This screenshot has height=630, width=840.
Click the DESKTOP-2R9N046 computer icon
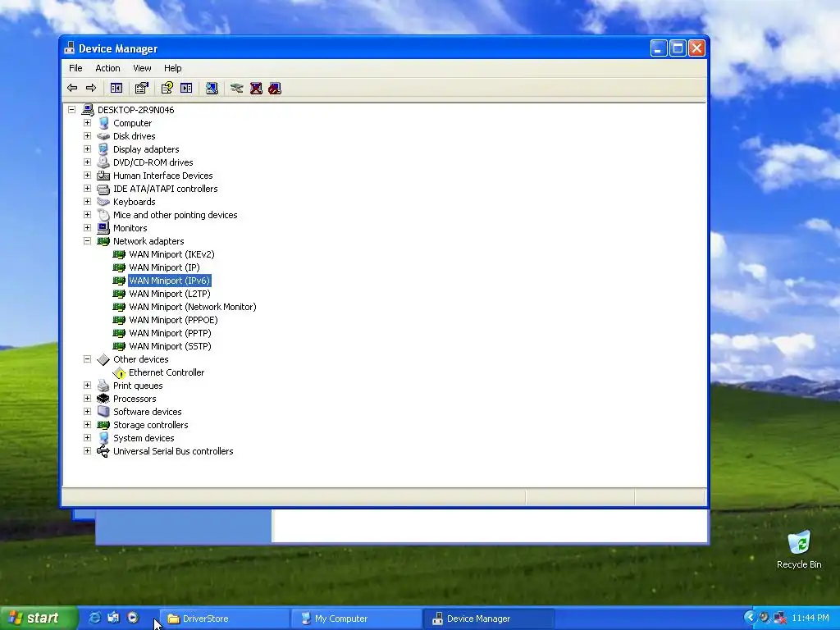click(88, 110)
